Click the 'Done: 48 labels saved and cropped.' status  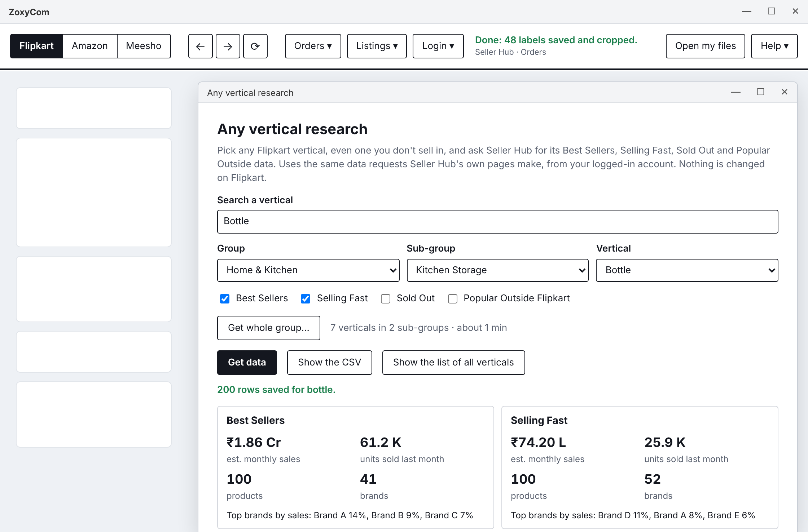(556, 40)
